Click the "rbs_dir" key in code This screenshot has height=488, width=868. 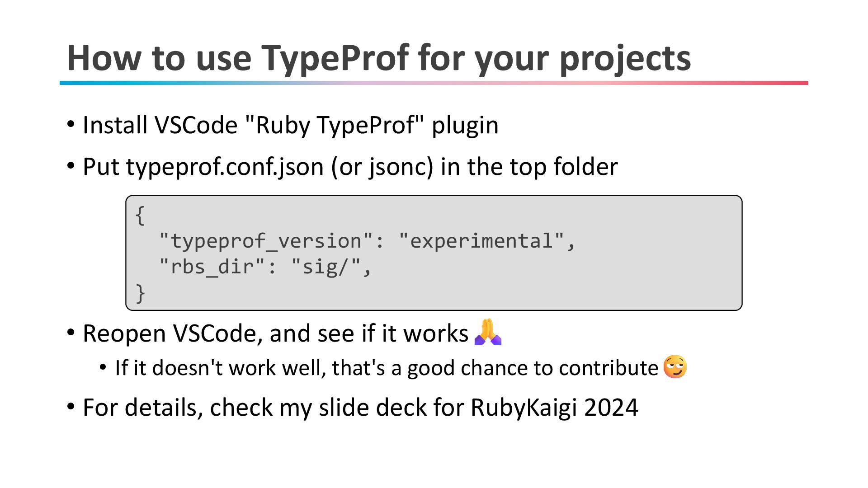[x=212, y=267]
